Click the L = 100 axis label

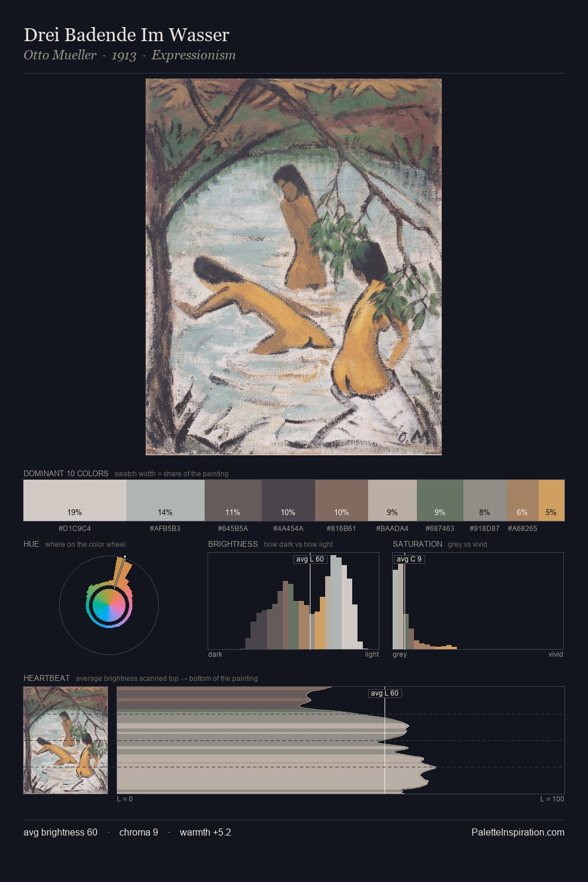[x=552, y=799]
